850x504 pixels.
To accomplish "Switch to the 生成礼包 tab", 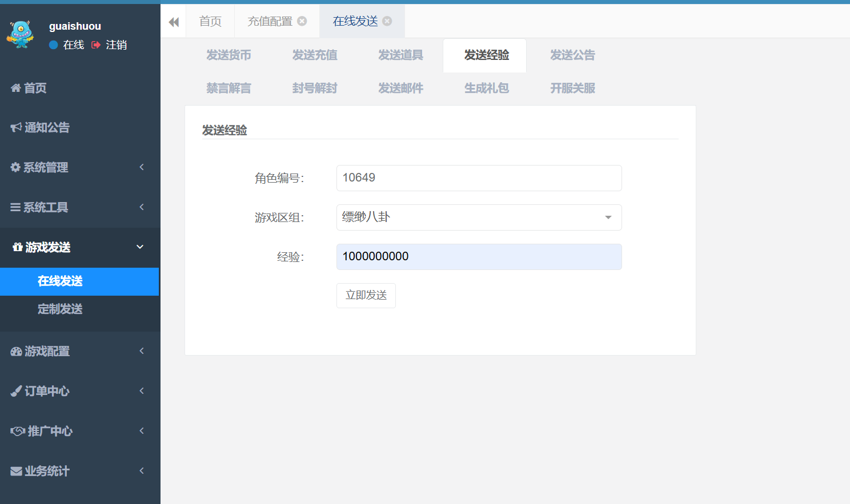I will click(486, 88).
